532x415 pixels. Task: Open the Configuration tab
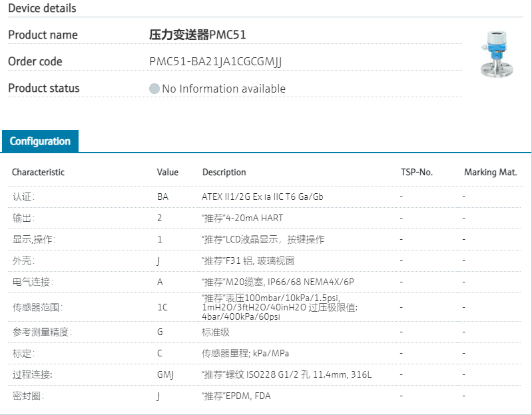pyautogui.click(x=40, y=141)
